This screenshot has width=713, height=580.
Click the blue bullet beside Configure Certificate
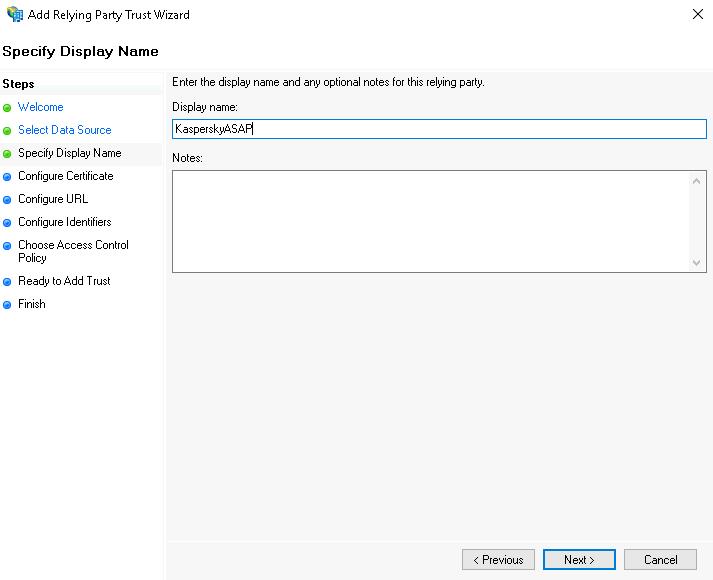point(7,177)
